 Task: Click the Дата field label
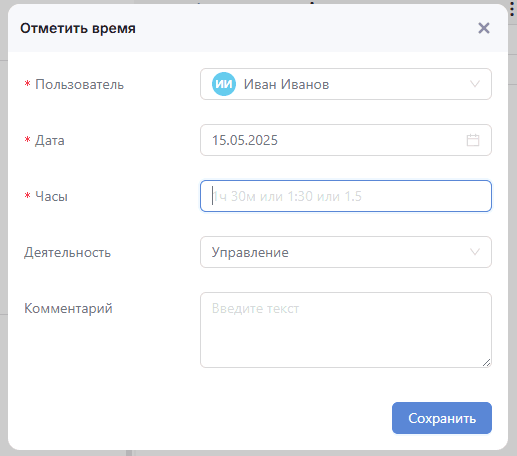[x=50, y=140]
